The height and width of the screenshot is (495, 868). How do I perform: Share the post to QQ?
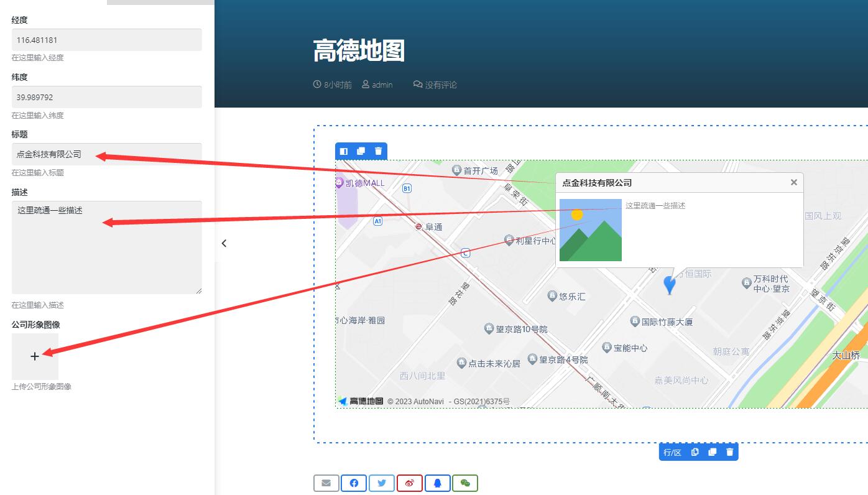(x=437, y=483)
